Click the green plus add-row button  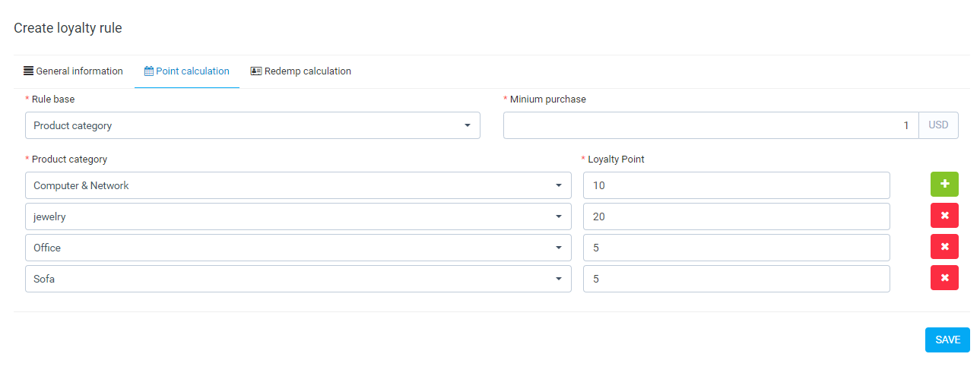tap(944, 185)
